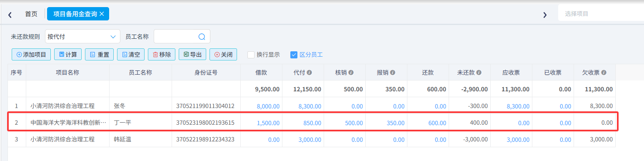644x161 pixels.
Task: Select ID number 370522198912234323
Action: pos(205,140)
